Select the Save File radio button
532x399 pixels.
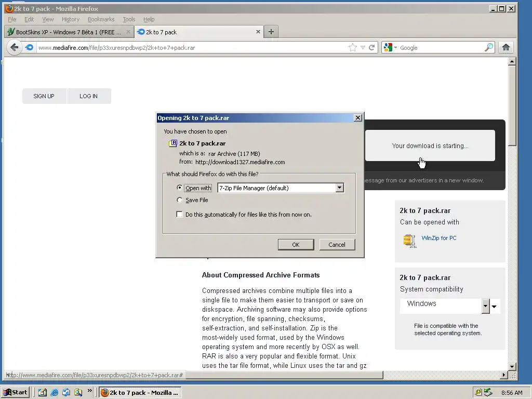click(x=179, y=200)
